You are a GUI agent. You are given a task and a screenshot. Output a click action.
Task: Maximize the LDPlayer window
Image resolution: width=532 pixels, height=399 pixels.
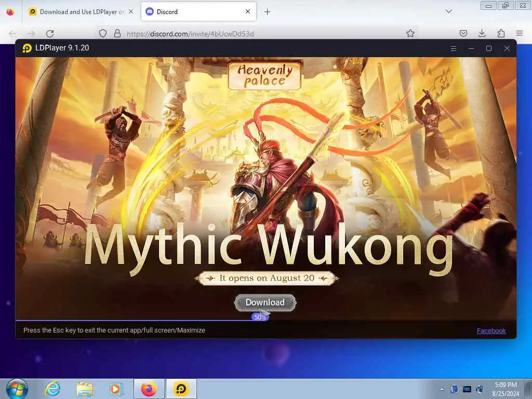(489, 48)
